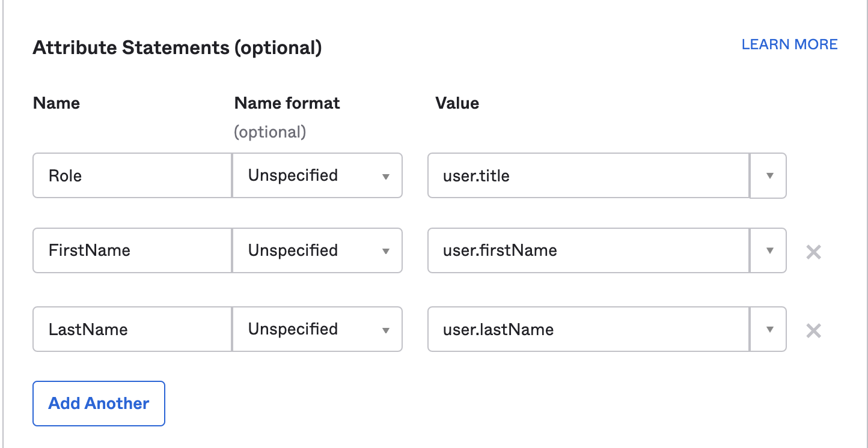Follow the LEARN MORE link

(789, 44)
